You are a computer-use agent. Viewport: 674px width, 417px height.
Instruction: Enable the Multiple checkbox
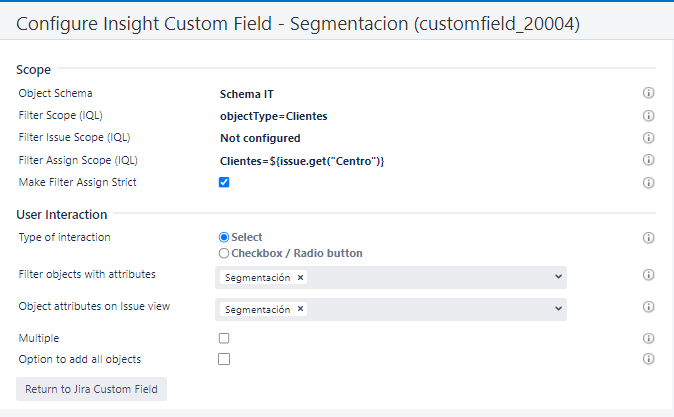coord(224,339)
